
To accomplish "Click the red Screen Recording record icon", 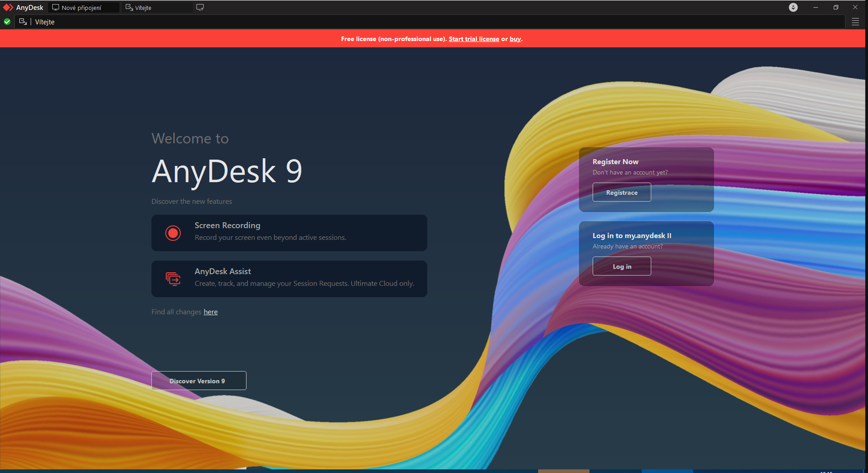I will pyautogui.click(x=173, y=233).
